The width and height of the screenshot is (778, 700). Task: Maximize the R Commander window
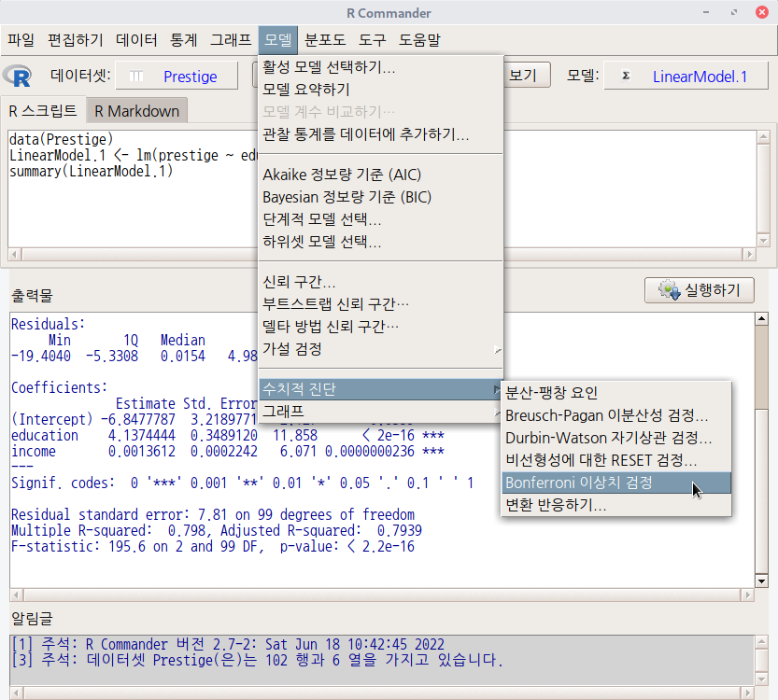pos(734,12)
